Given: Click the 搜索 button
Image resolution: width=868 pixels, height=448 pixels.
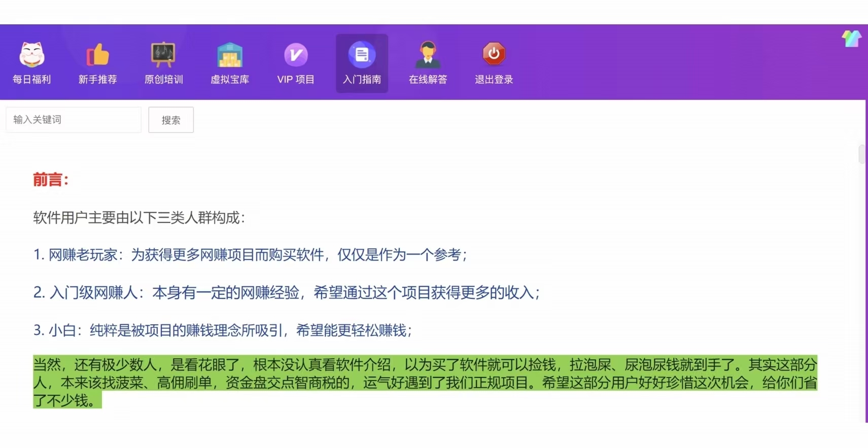Looking at the screenshot, I should tap(171, 120).
